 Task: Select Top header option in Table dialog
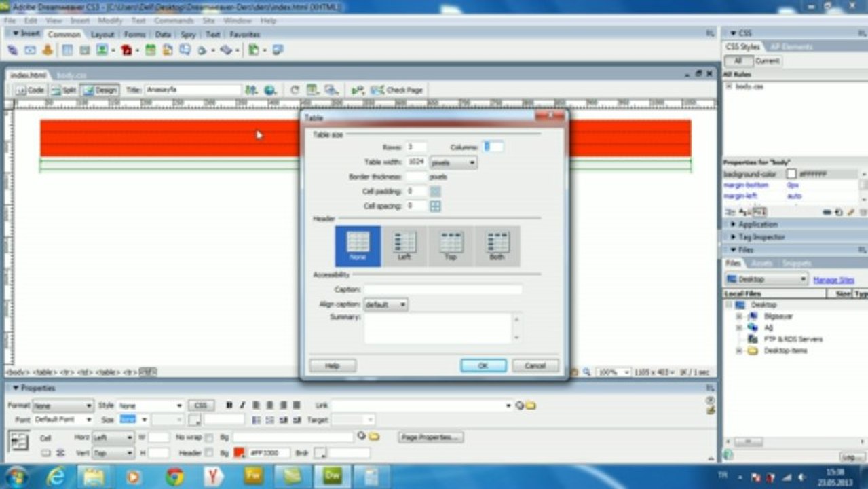pyautogui.click(x=451, y=246)
